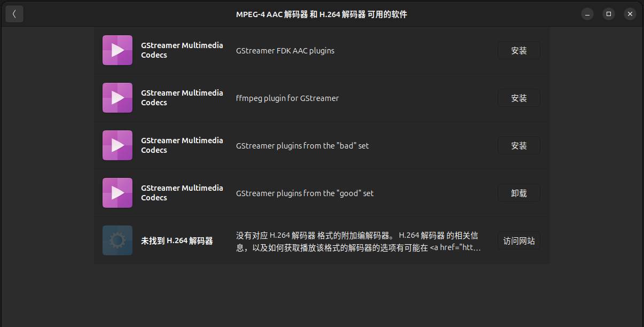
Task: Click the GStreamer FDK AAC plugins codec icon
Action: point(117,50)
